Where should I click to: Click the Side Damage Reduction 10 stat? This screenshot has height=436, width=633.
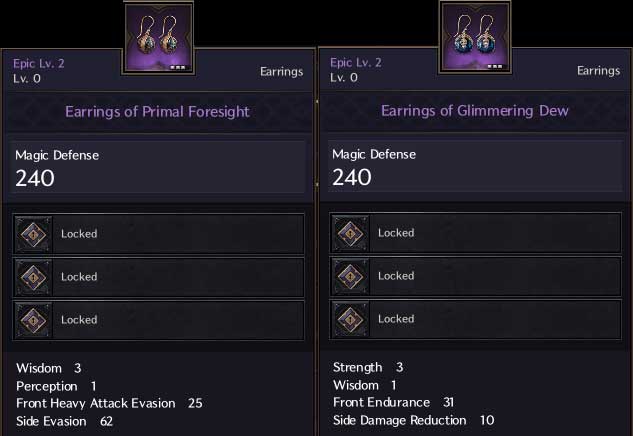(x=413, y=421)
